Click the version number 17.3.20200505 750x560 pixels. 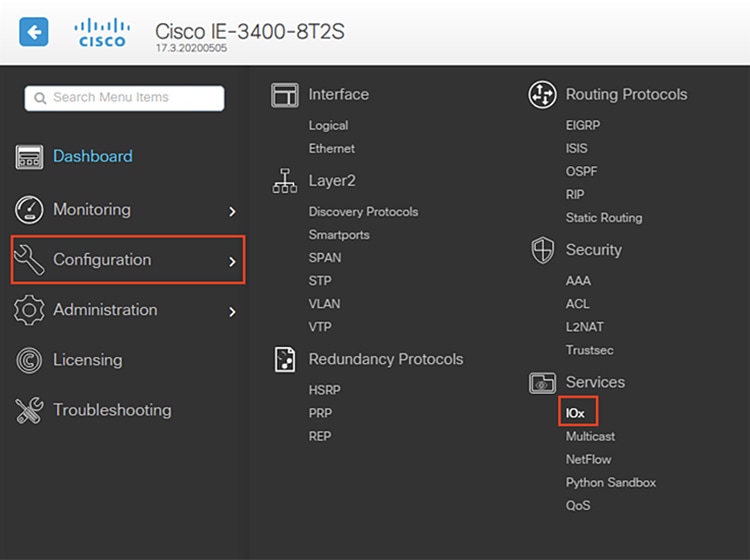pos(191,48)
